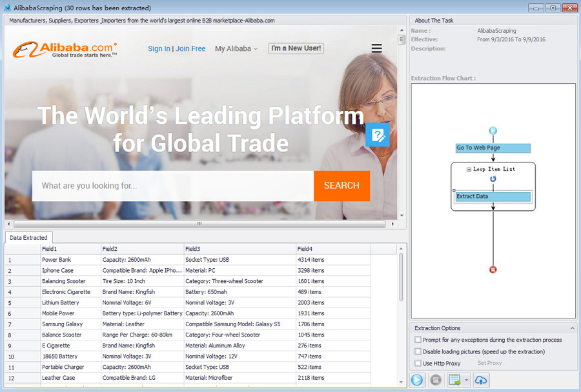The image size is (581, 392).
Task: Open the Alibaba hamburger menu icon
Action: pos(376,48)
